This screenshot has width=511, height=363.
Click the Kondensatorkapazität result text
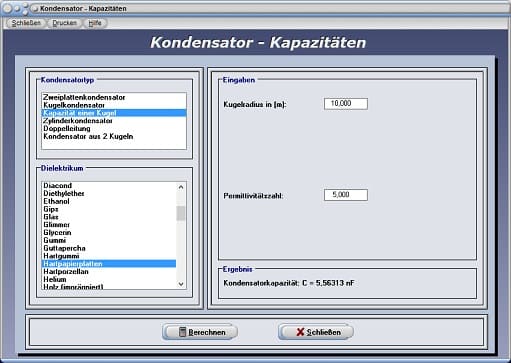click(x=289, y=283)
